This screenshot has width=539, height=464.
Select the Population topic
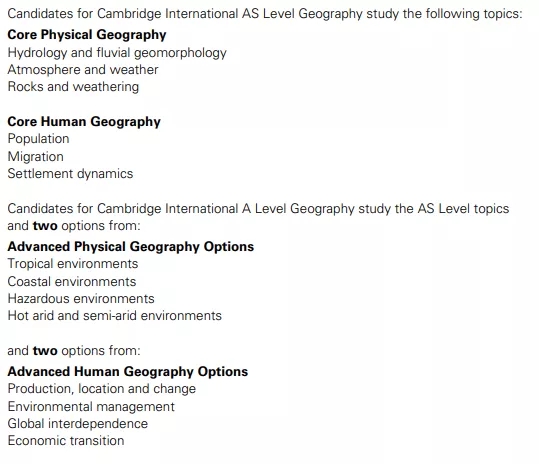[38, 139]
